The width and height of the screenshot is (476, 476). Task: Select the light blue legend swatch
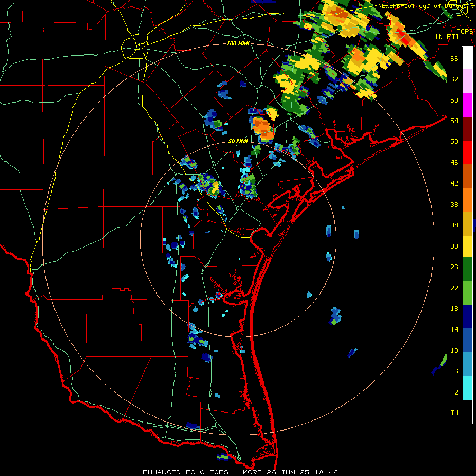click(x=467, y=363)
